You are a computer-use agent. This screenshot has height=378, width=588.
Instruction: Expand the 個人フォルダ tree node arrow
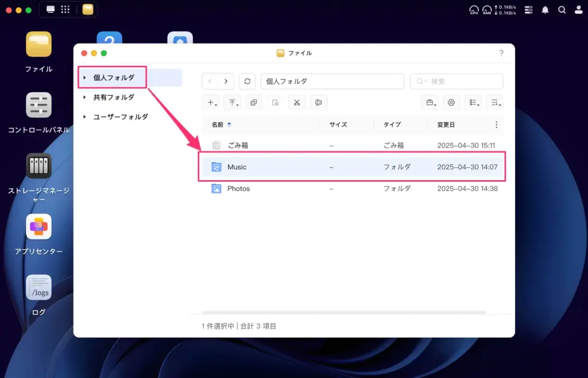tap(85, 77)
